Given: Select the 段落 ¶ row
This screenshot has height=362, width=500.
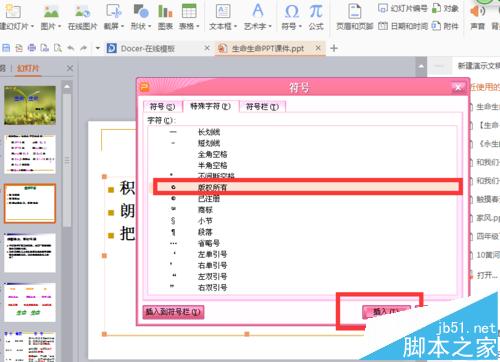Looking at the screenshot, I should coord(303,232).
